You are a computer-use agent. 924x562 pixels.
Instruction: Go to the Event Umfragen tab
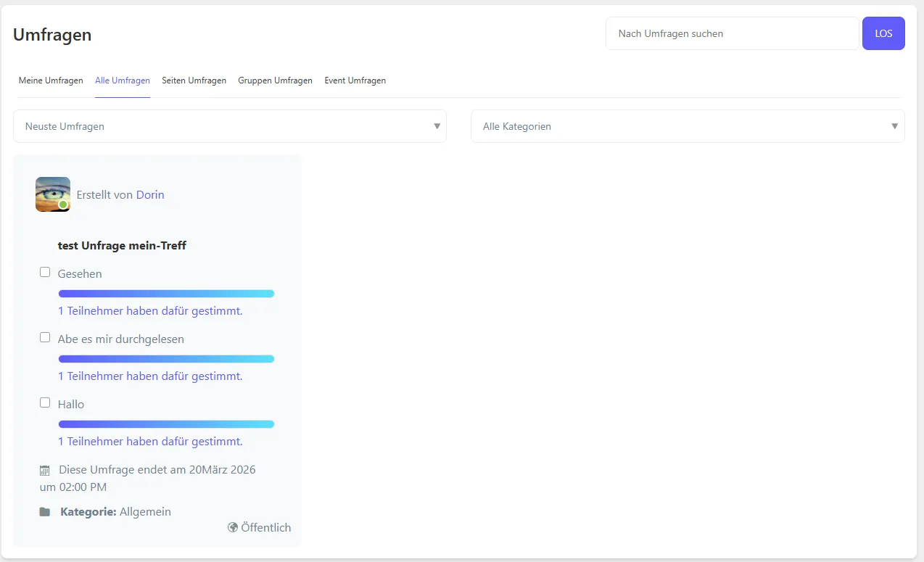[x=355, y=80]
